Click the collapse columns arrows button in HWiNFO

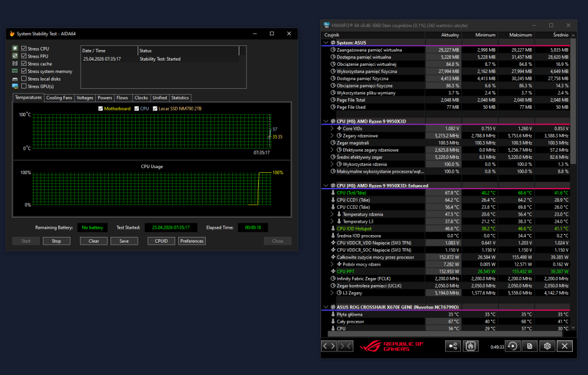[x=345, y=346]
